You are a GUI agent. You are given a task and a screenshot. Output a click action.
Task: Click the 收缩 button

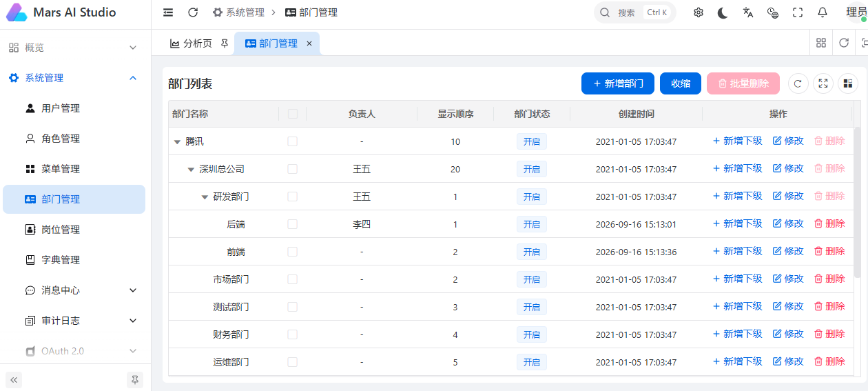tap(681, 83)
